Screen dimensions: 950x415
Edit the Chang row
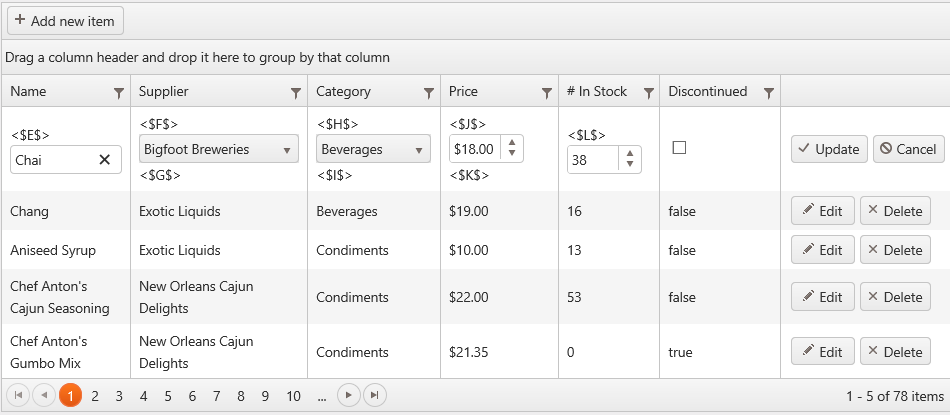coord(823,211)
